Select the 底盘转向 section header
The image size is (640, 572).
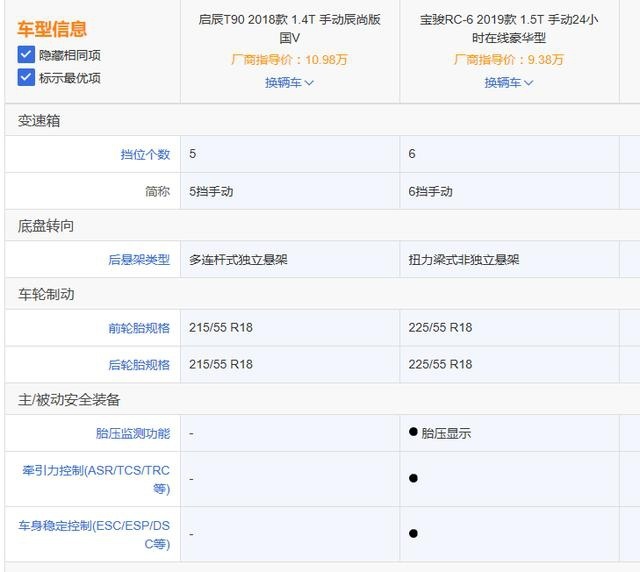click(x=46, y=226)
